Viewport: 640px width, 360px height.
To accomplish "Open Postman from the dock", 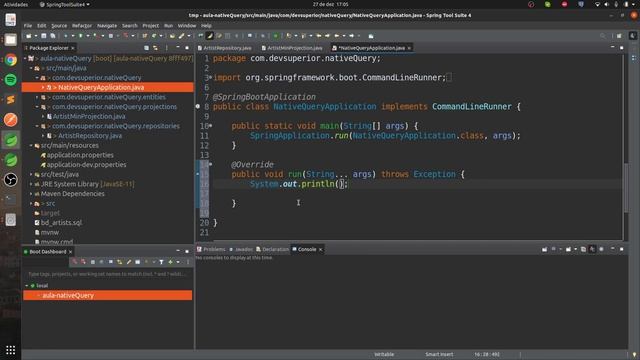I will [11, 120].
